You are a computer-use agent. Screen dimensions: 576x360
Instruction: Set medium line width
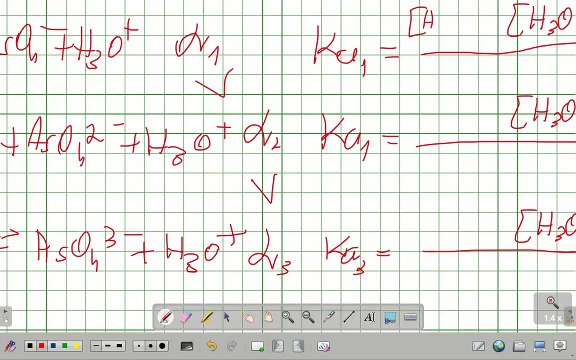tap(108, 346)
